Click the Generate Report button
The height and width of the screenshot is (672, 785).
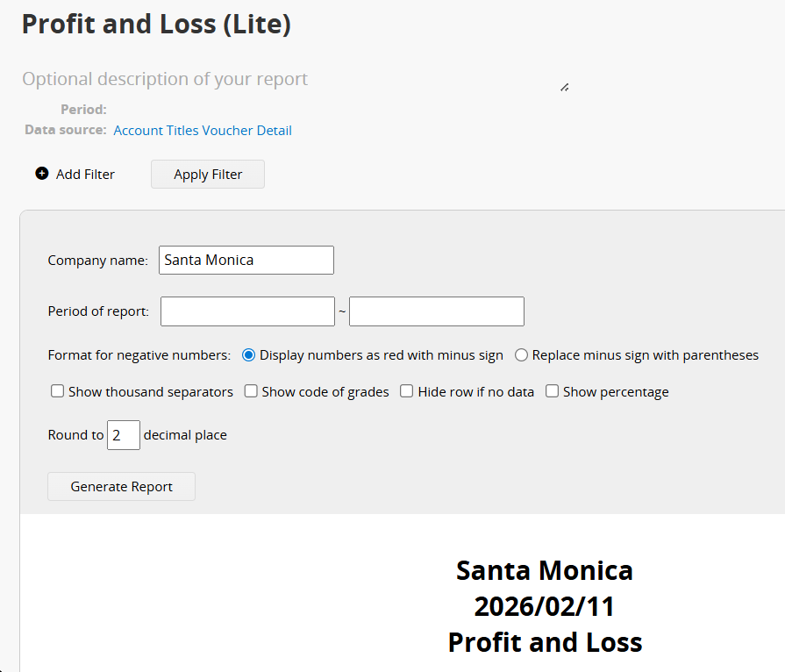121,487
